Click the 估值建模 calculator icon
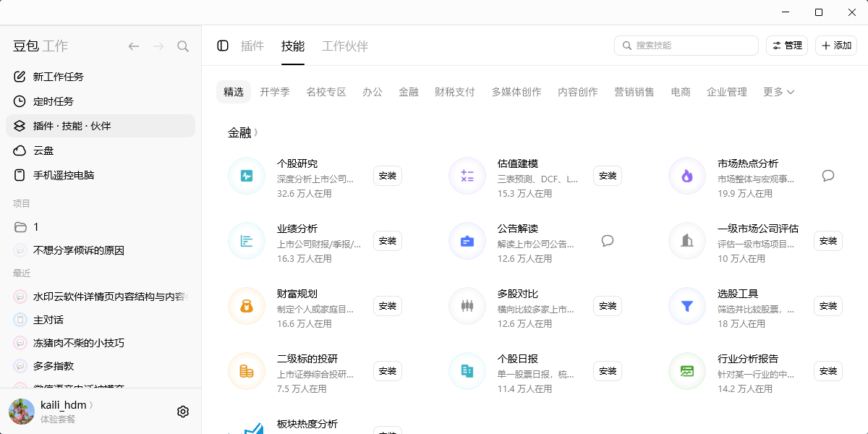The image size is (868, 434). (x=467, y=176)
